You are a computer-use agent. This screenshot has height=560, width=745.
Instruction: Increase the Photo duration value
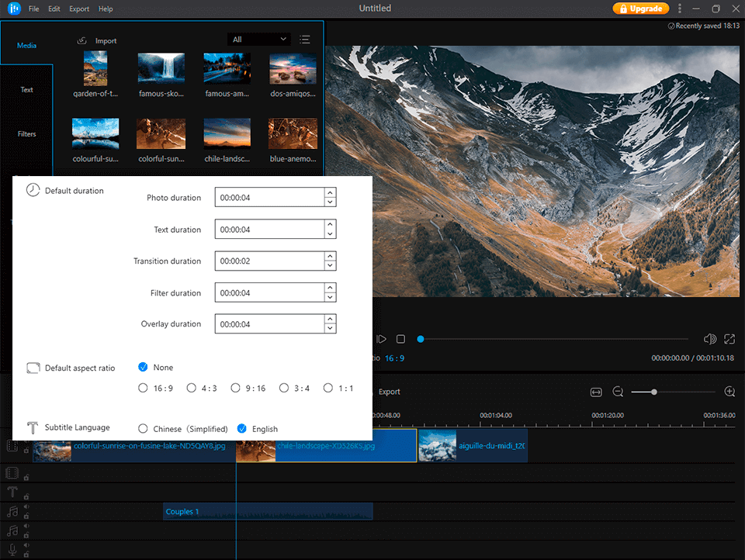(330, 192)
